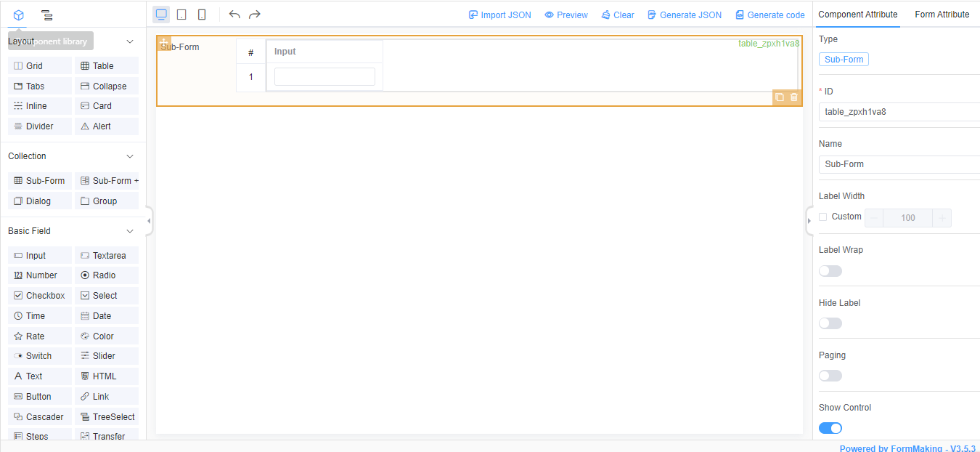This screenshot has height=452, width=980.
Task: Add an Input field component
Action: click(40, 256)
